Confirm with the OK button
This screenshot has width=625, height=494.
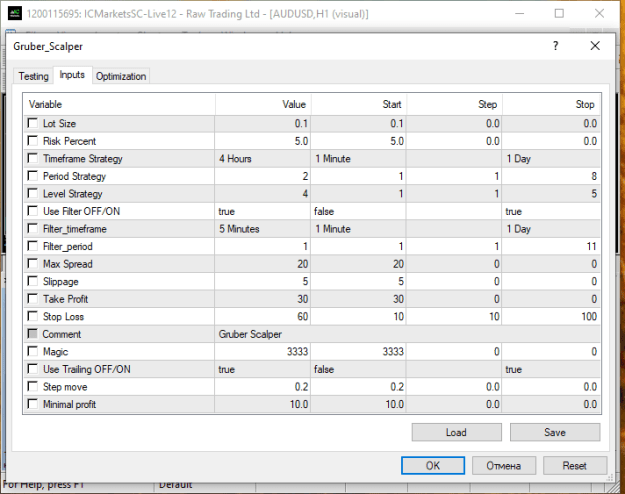click(x=433, y=465)
